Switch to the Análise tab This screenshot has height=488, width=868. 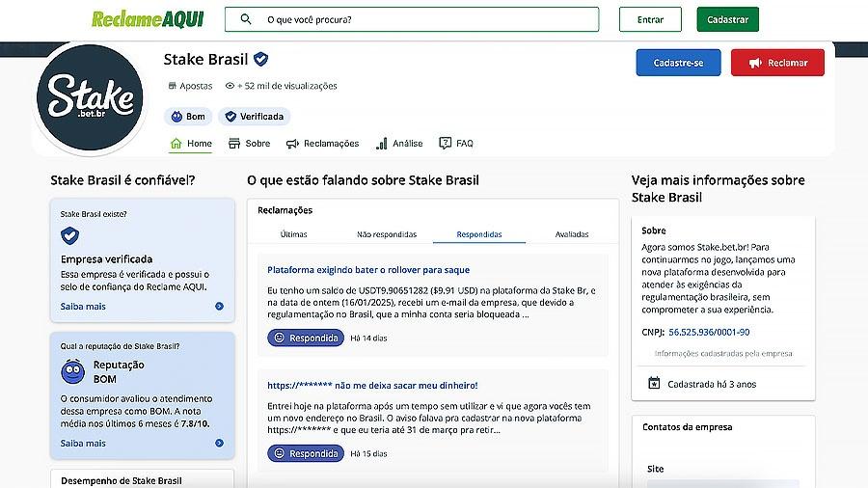[399, 144]
